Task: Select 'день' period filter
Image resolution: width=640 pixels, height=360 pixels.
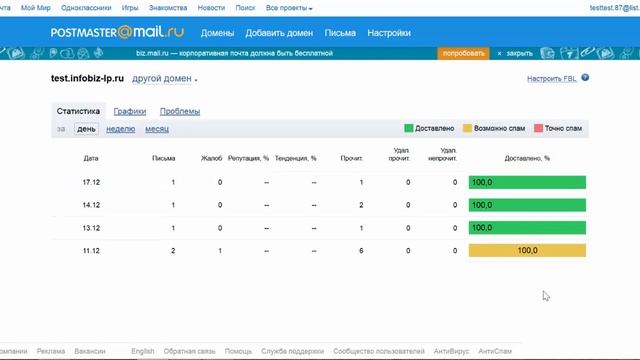Action: [87, 129]
